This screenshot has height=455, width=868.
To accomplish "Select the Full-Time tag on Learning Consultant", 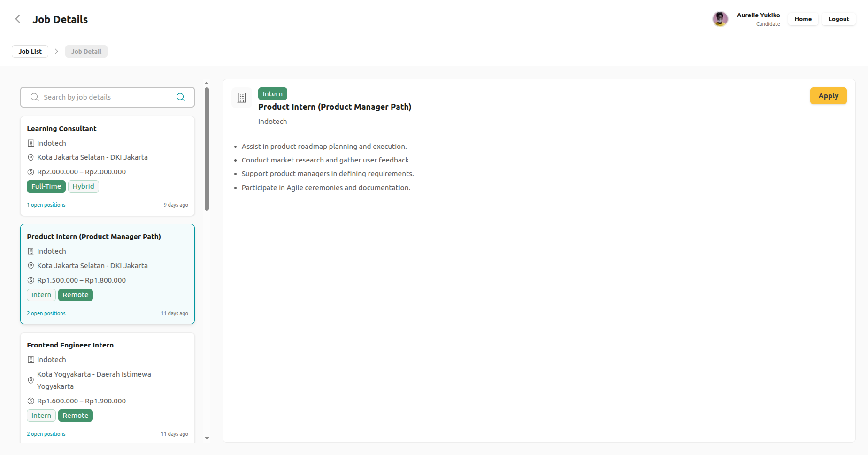I will [x=46, y=186].
